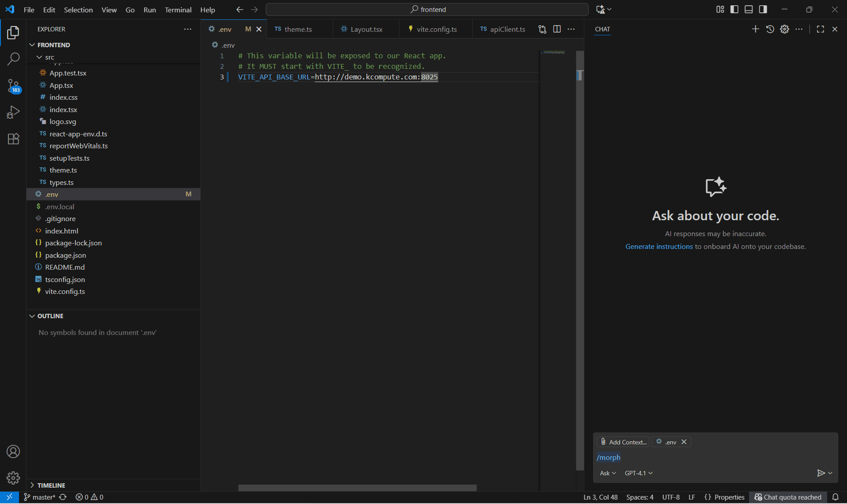The image size is (847, 504).
Task: Click Add Context button
Action: (x=623, y=442)
